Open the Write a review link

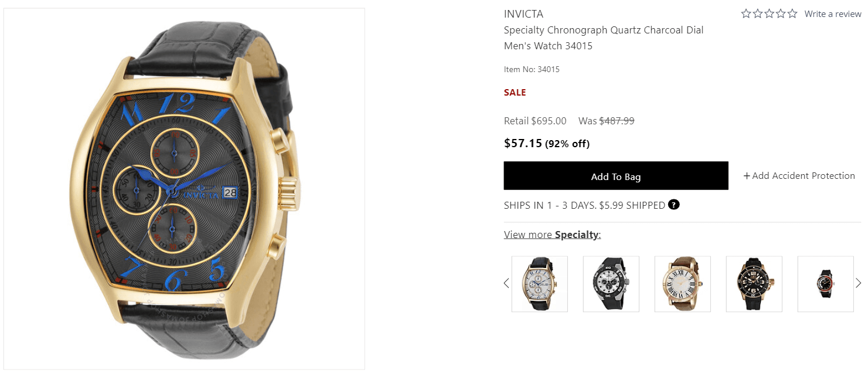832,14
